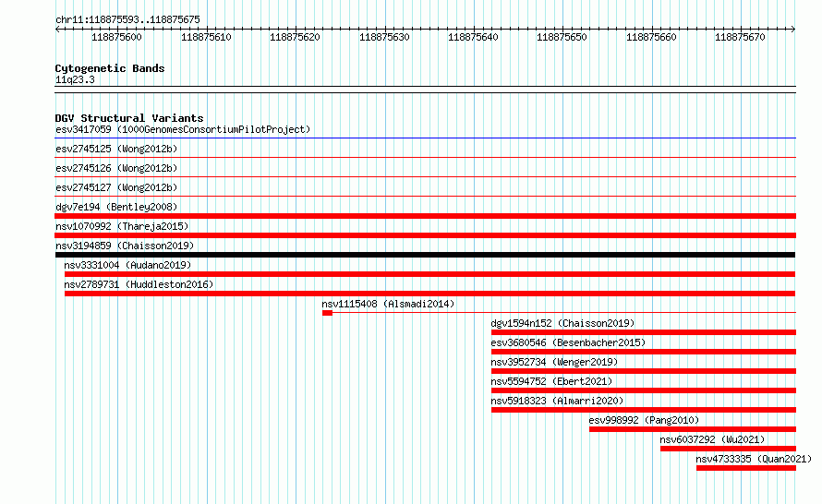This screenshot has width=822, height=504.
Task: Click the red bar under dgv1594n152
Action: point(644,332)
